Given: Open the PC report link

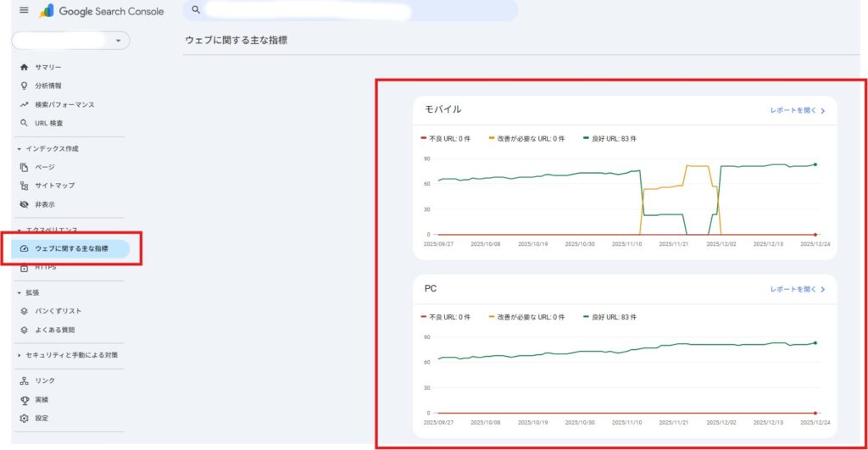Looking at the screenshot, I should 797,289.
